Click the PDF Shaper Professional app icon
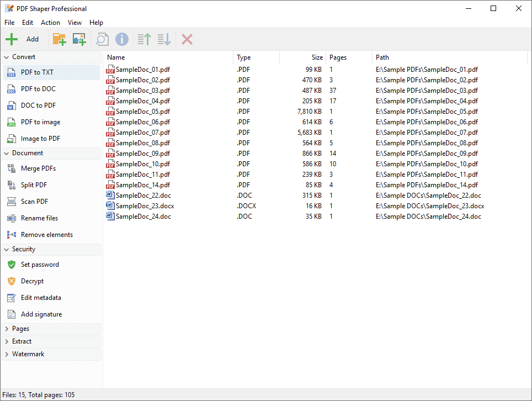 coord(9,8)
